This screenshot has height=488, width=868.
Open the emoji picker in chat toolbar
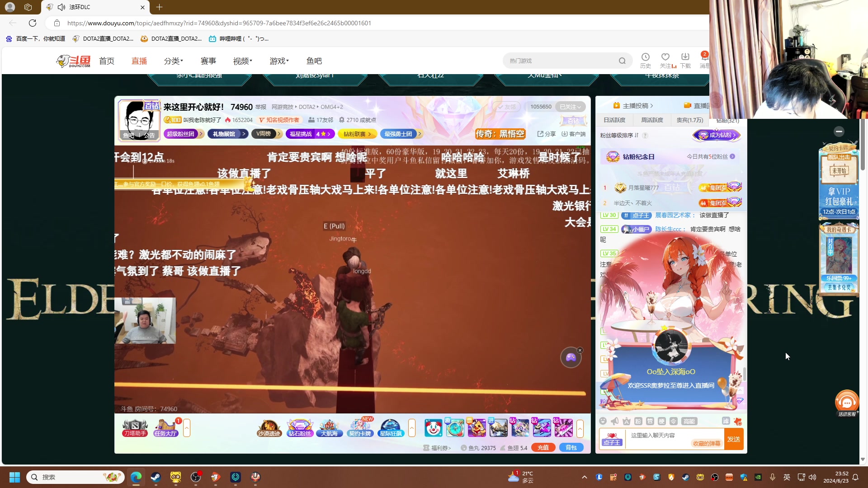click(x=603, y=421)
